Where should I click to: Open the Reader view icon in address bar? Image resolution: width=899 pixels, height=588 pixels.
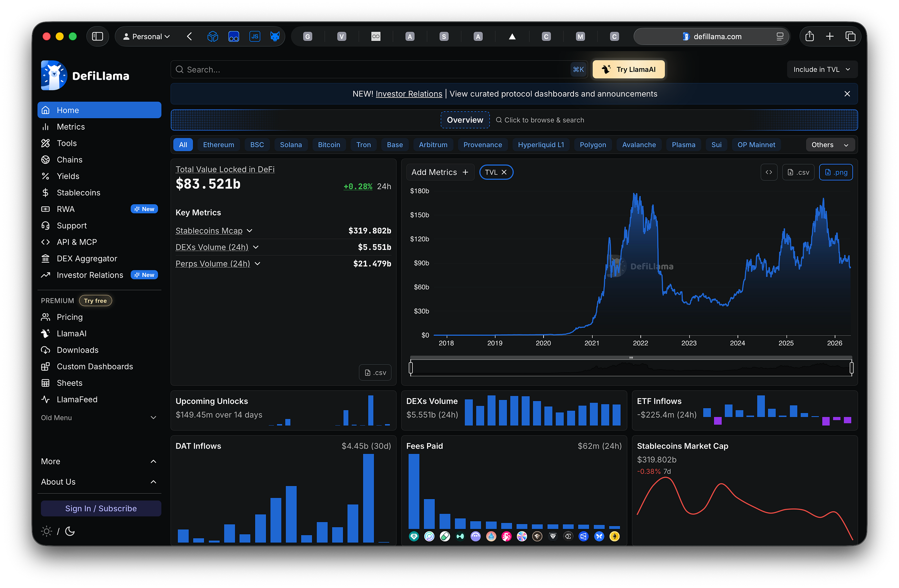click(x=780, y=37)
